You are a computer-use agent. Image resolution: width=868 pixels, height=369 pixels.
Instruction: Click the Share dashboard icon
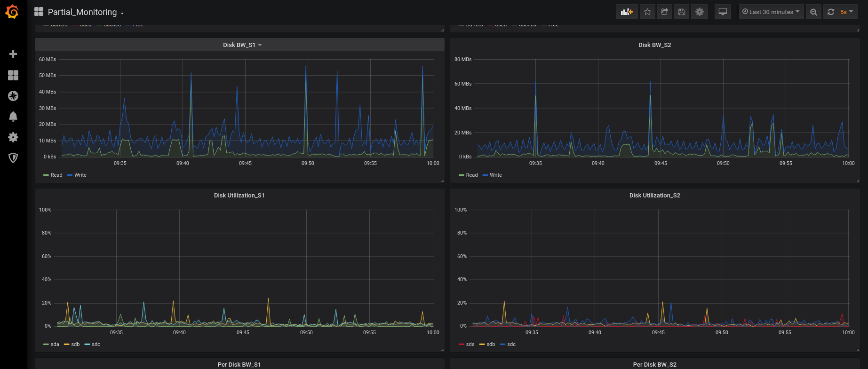[x=664, y=12]
